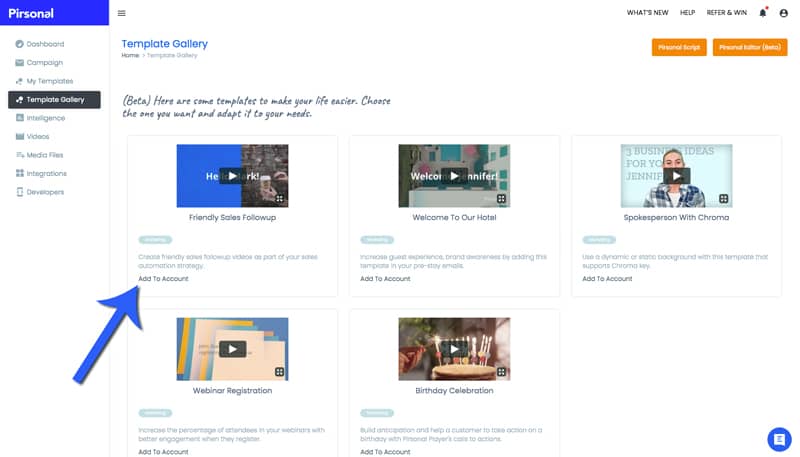800x457 pixels.
Task: Click the My Templates sidebar icon
Action: 19,81
